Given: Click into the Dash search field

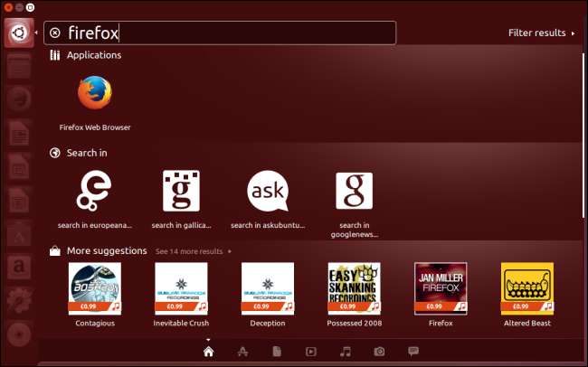Looking at the screenshot, I should (x=220, y=33).
